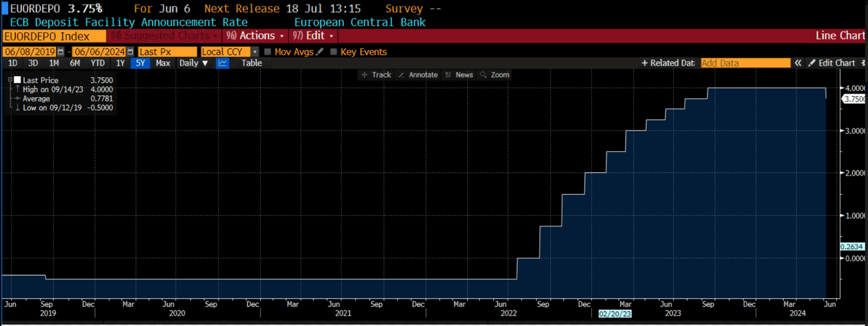Toggle the Last Price legend color box
Viewport: 868px width, 326px height.
click(x=18, y=80)
